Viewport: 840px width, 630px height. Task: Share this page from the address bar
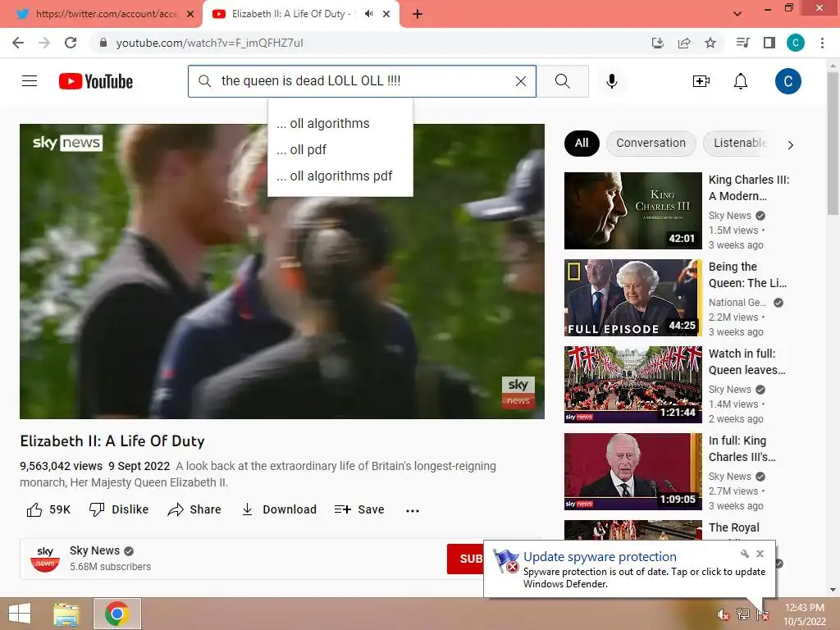pyautogui.click(x=684, y=43)
